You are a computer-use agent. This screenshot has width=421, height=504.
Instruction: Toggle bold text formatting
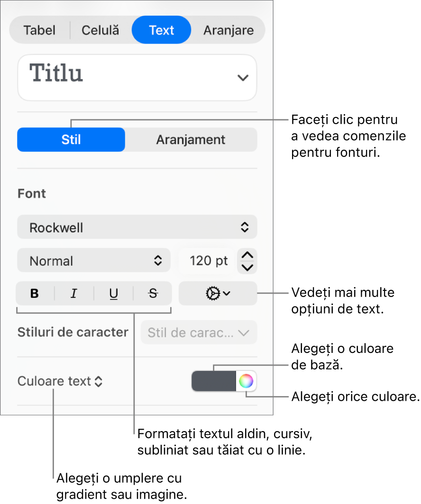pos(35,294)
